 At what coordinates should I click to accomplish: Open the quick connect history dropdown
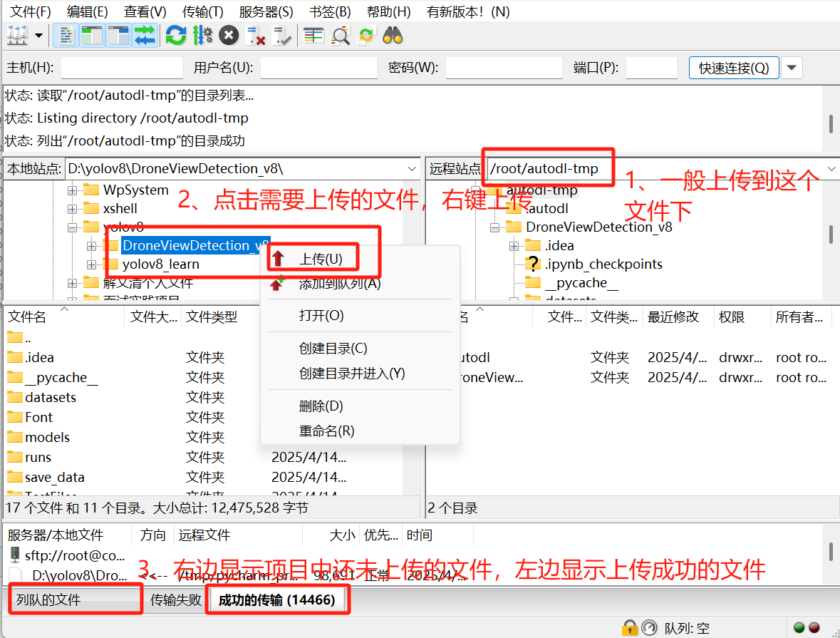(792, 68)
